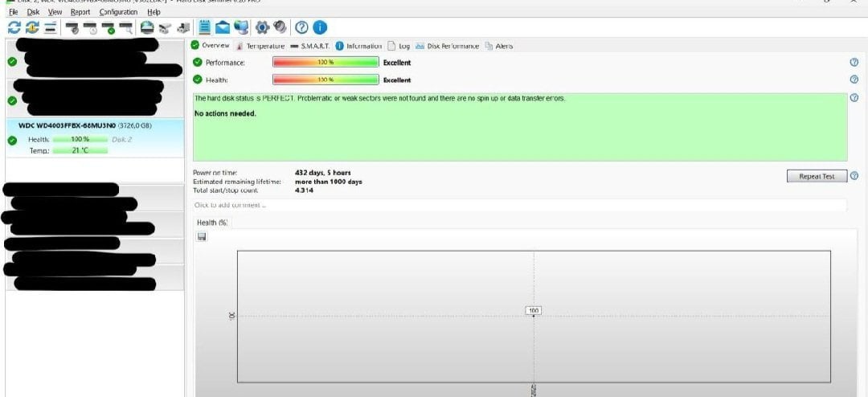This screenshot has height=397, width=868.
Task: Click the 21 °C Temp bar in disk list
Action: (x=80, y=150)
